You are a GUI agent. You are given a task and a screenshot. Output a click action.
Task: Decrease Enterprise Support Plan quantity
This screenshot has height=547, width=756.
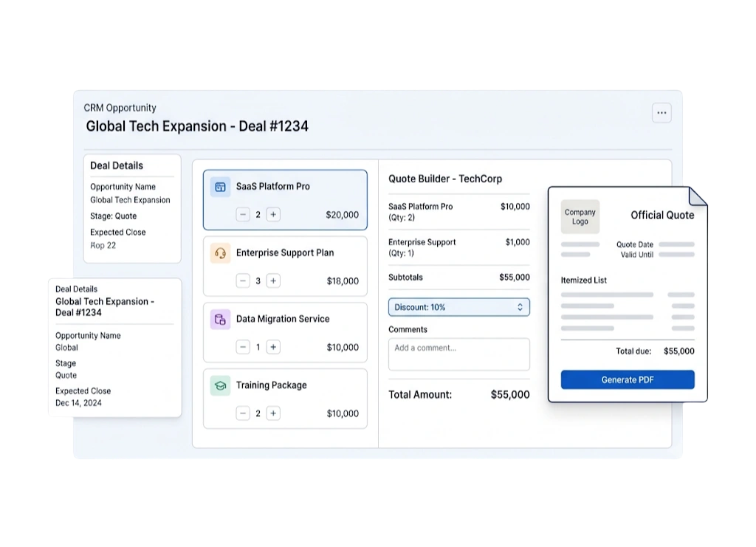click(x=243, y=281)
